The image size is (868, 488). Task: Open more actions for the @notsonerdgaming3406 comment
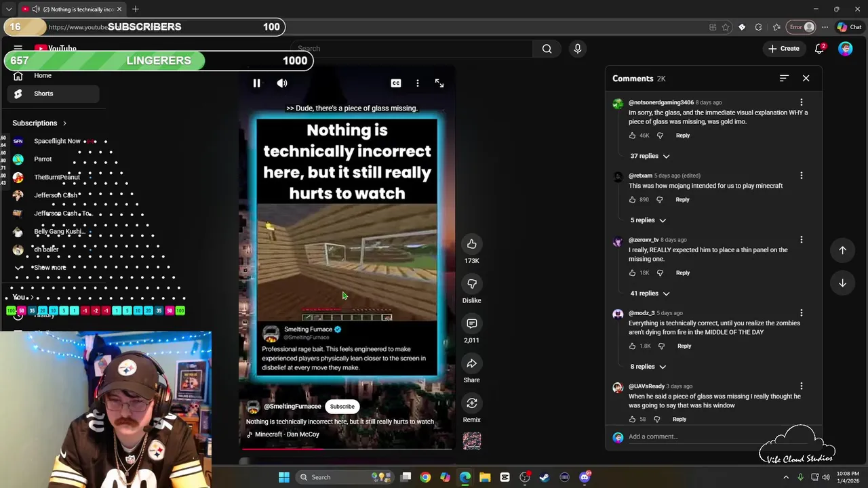(x=801, y=103)
